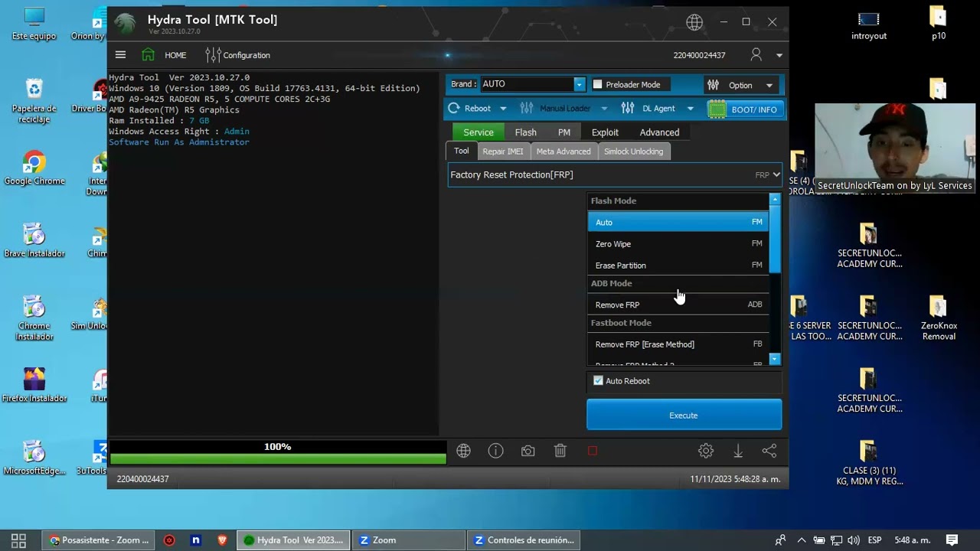The width and height of the screenshot is (980, 551).
Task: Open Papelera de reciclaje desktop icon
Action: click(x=34, y=101)
